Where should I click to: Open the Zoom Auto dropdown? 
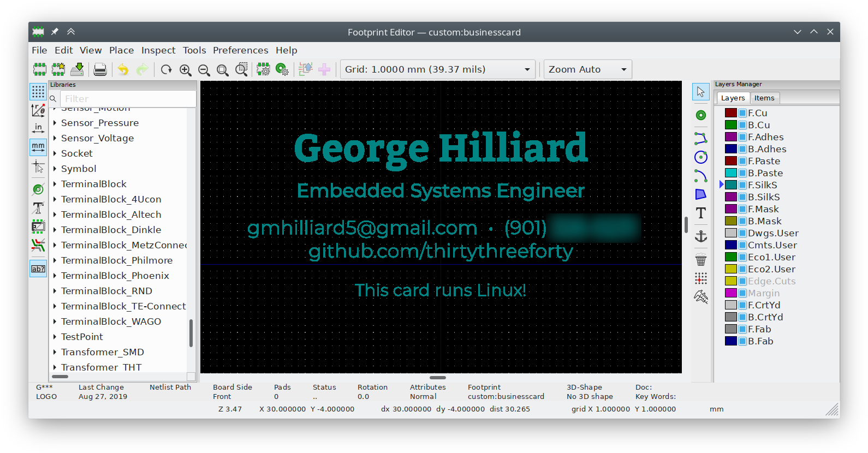point(587,69)
